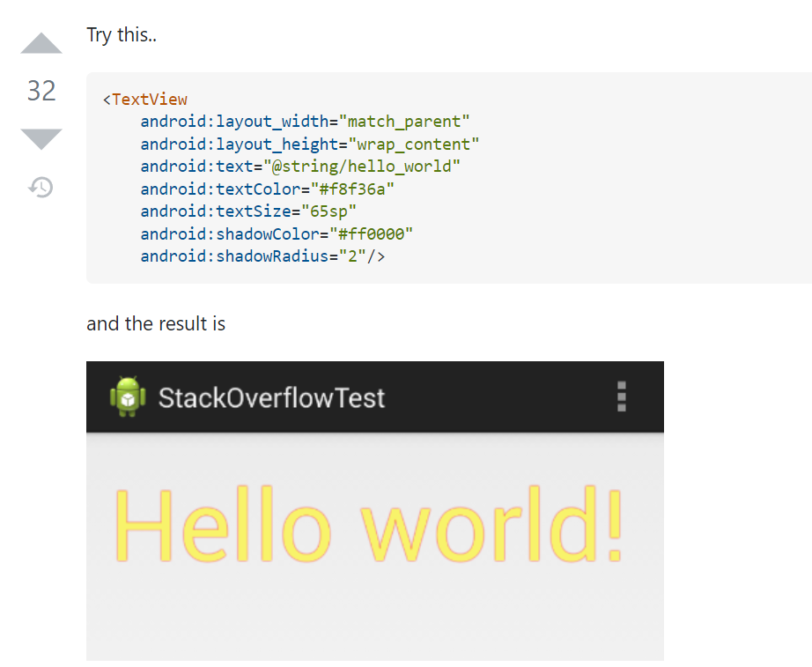Click the 'Try this..' text
Image resolution: width=812 pixels, height=667 pixels.
click(122, 34)
